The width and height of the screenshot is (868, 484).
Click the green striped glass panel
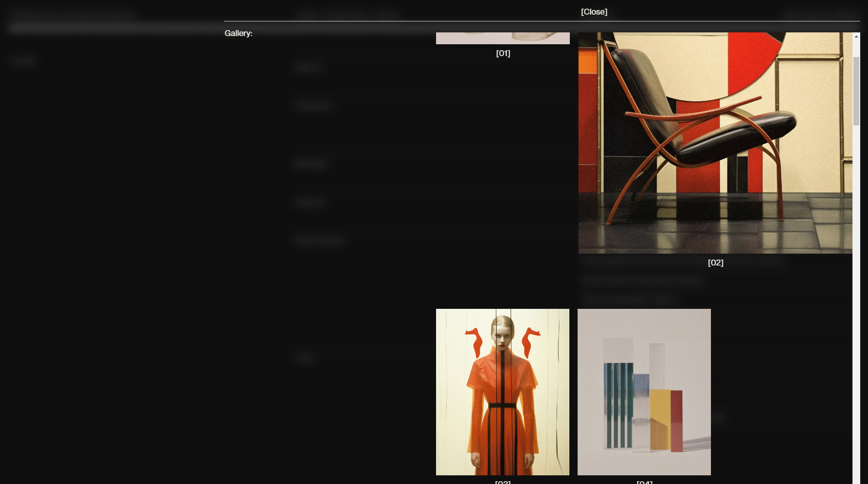pyautogui.click(x=618, y=404)
